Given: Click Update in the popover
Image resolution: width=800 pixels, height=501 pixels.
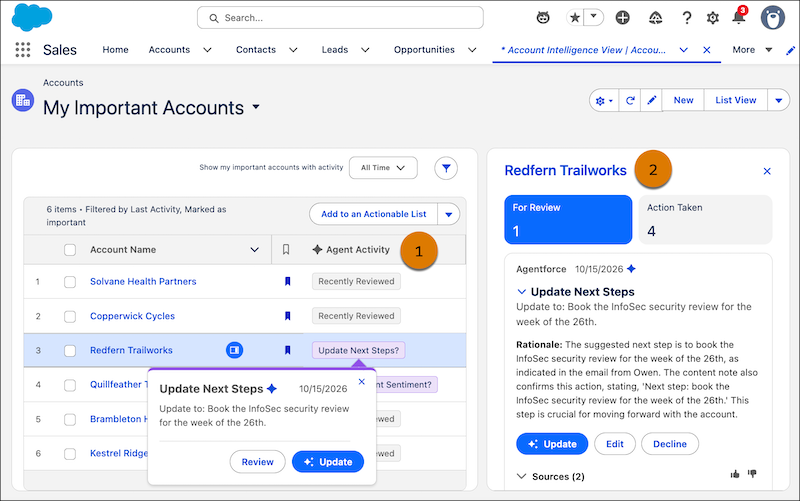Looking at the screenshot, I should (328, 462).
